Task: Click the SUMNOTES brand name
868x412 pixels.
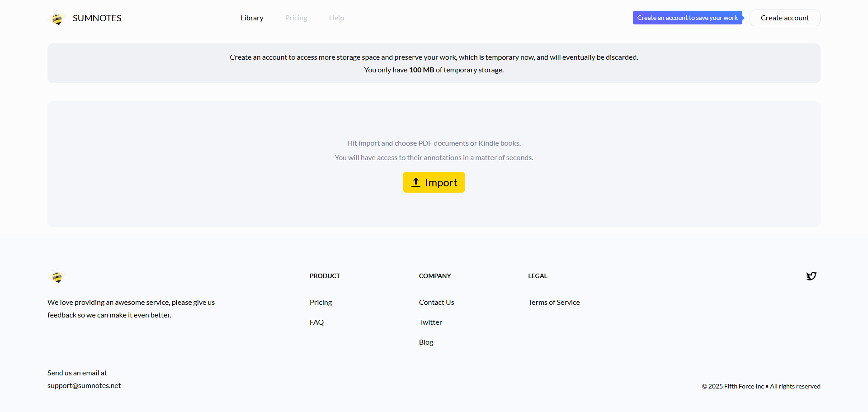Action: pyautogui.click(x=97, y=18)
